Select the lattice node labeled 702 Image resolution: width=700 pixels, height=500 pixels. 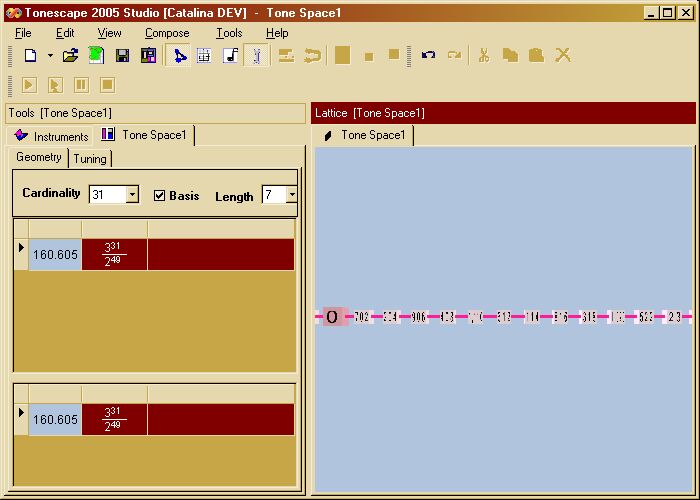(361, 317)
